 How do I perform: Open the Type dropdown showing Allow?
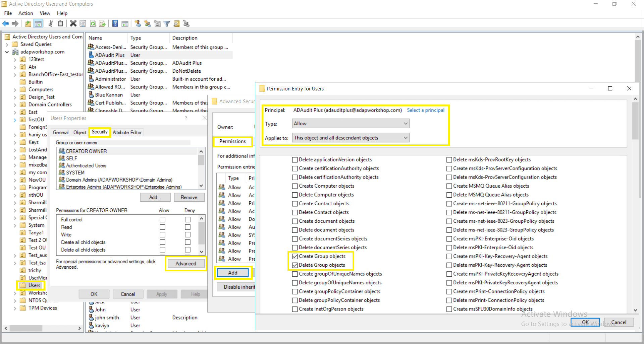(x=350, y=123)
